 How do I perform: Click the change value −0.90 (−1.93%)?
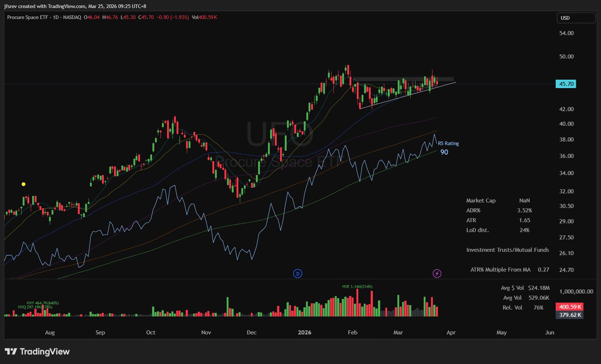[173, 17]
